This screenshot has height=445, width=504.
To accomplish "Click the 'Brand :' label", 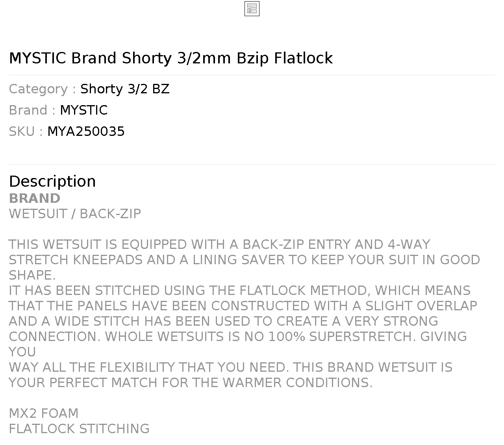I will (x=32, y=110).
